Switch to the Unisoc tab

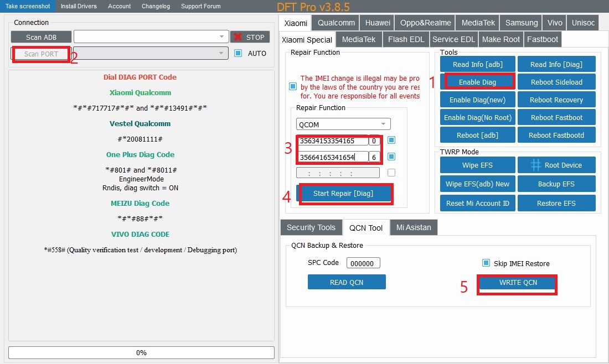click(582, 23)
